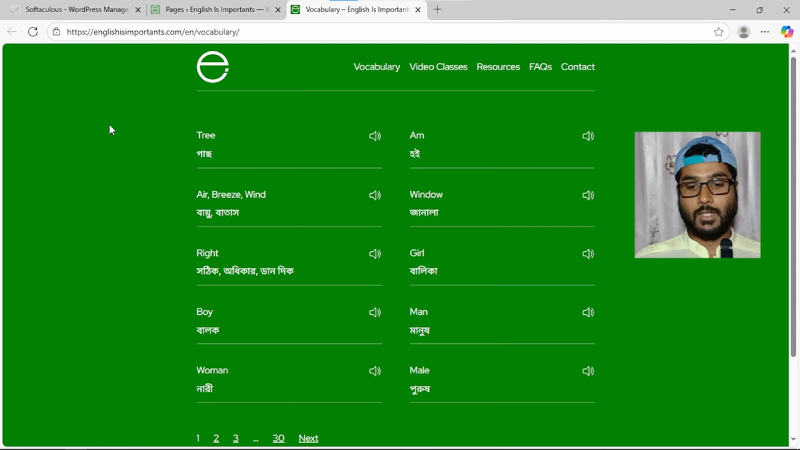The width and height of the screenshot is (800, 450).
Task: Go to the Resources page
Action: (x=498, y=67)
